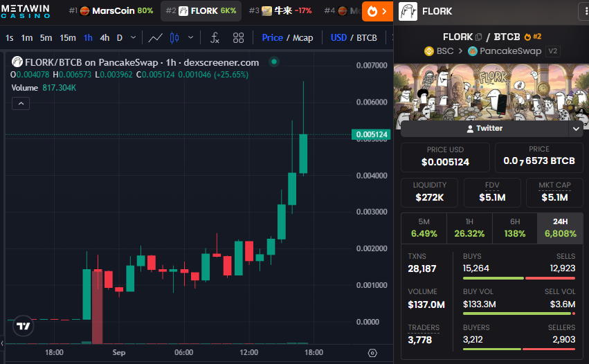Open chart settings gear near the time axis
589x364 pixels.
coord(372,353)
